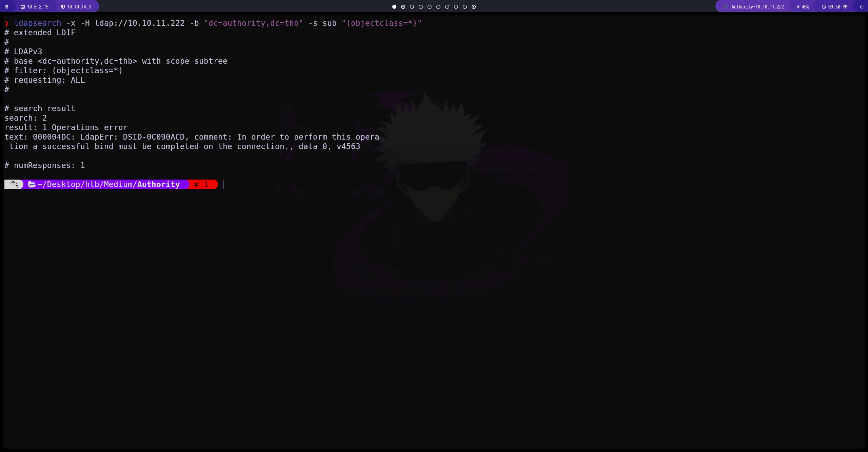Click the shield icon beside 10.10.14.3
This screenshot has height=452, width=868.
[63, 6]
